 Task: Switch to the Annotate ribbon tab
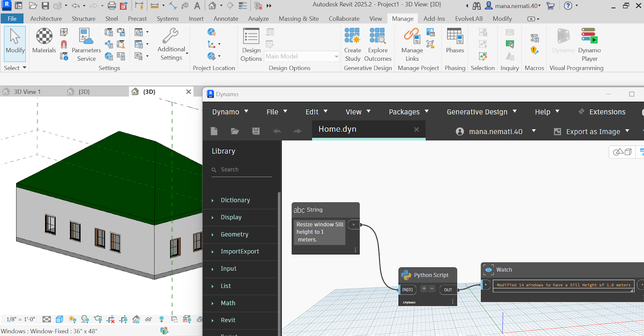(226, 18)
